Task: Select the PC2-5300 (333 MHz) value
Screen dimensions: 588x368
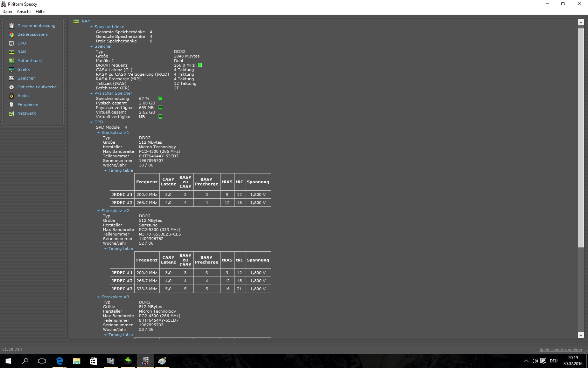Action: point(160,230)
